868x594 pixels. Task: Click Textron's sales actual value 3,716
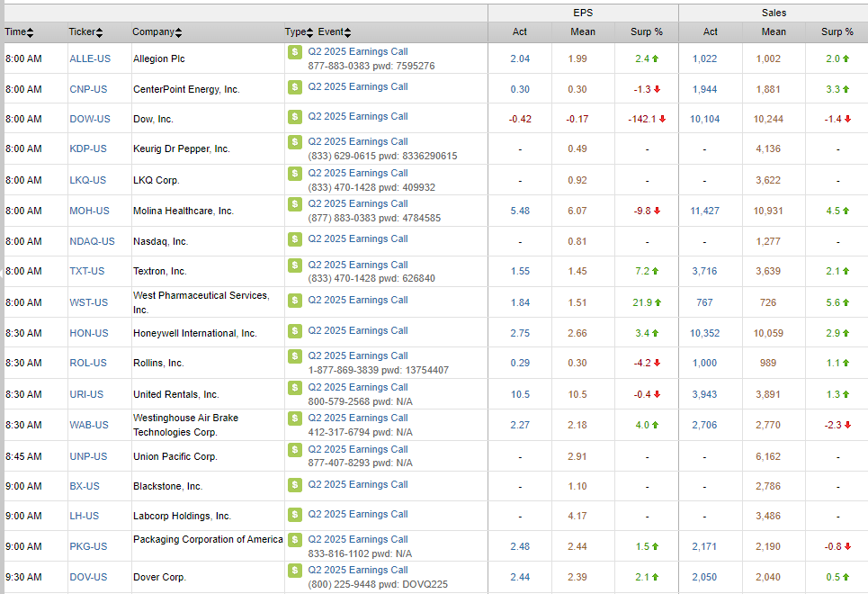pyautogui.click(x=704, y=272)
